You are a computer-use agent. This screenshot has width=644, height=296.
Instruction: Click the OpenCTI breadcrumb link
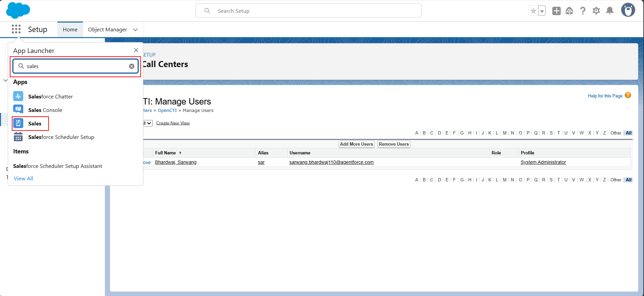point(167,111)
